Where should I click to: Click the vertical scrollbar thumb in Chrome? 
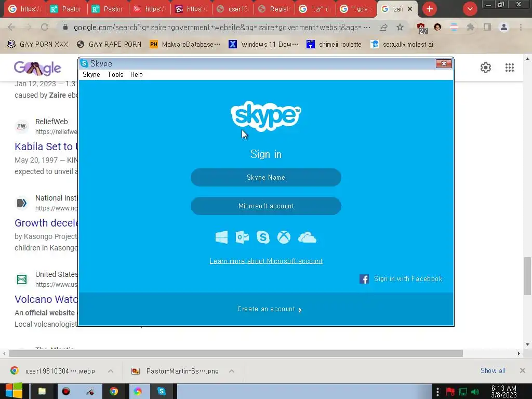[x=527, y=276]
